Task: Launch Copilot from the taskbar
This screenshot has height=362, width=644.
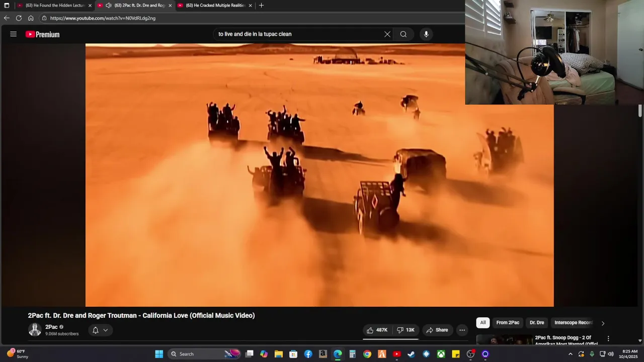Action: pos(264,354)
